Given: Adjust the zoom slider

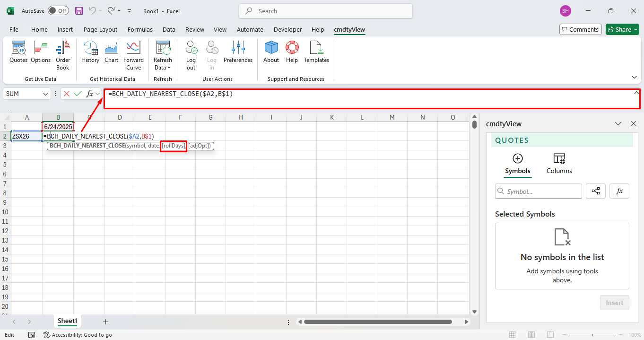Looking at the screenshot, I should [x=593, y=335].
